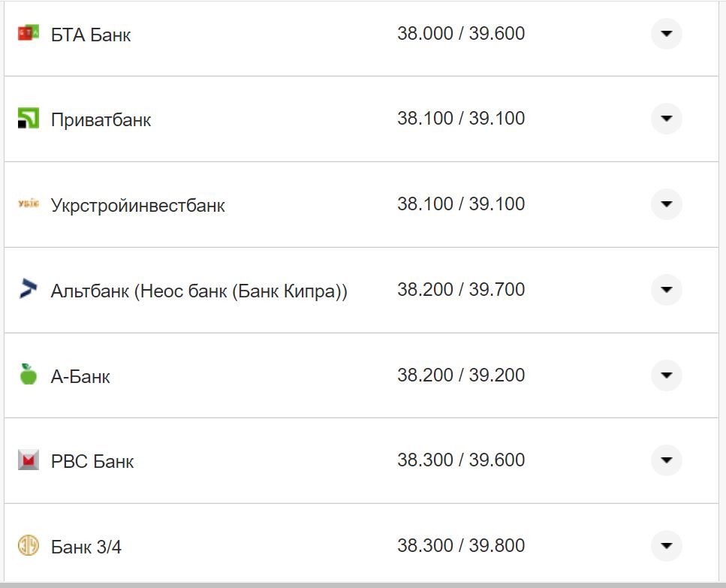Click the Альтбанк blue arrow logo
Screen dimensions: 726x588
click(x=28, y=289)
